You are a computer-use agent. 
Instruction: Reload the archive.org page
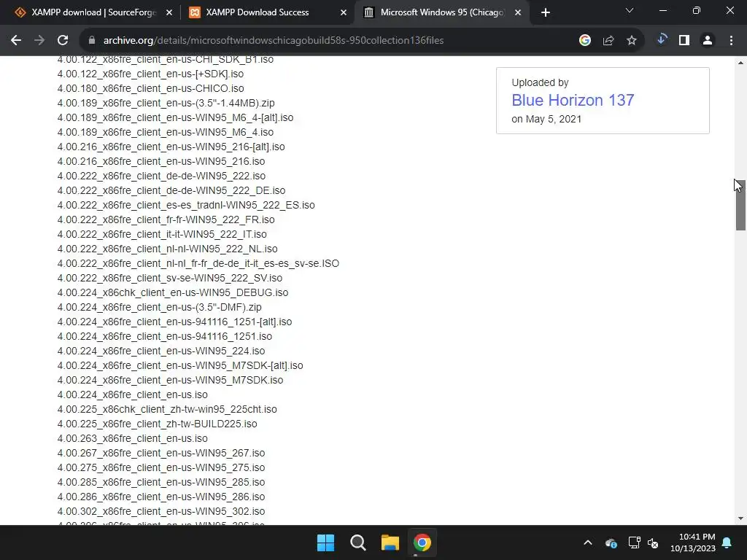coord(63,41)
